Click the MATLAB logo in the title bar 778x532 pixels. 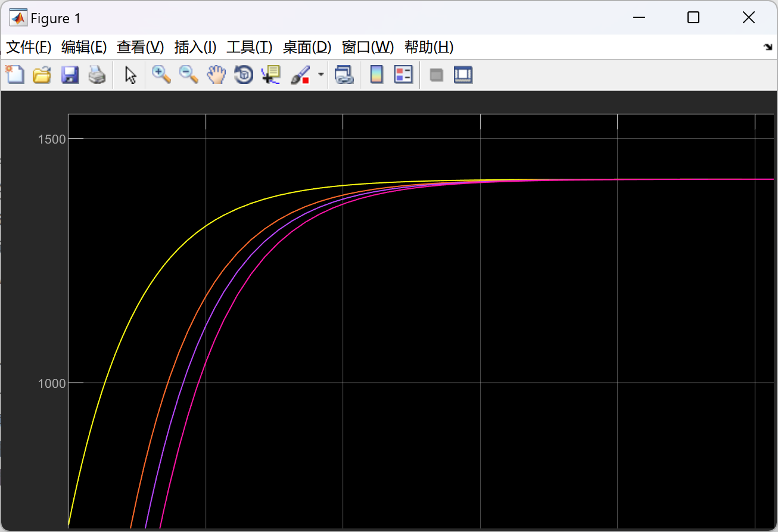point(18,18)
